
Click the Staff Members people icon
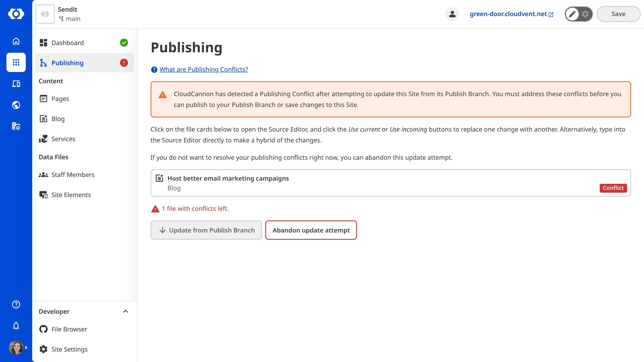pyautogui.click(x=43, y=175)
